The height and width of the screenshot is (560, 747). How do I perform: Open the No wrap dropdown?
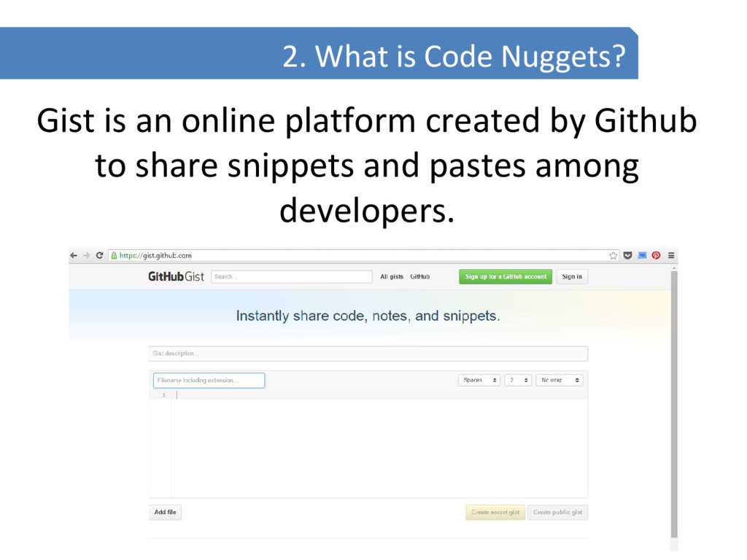click(x=560, y=381)
